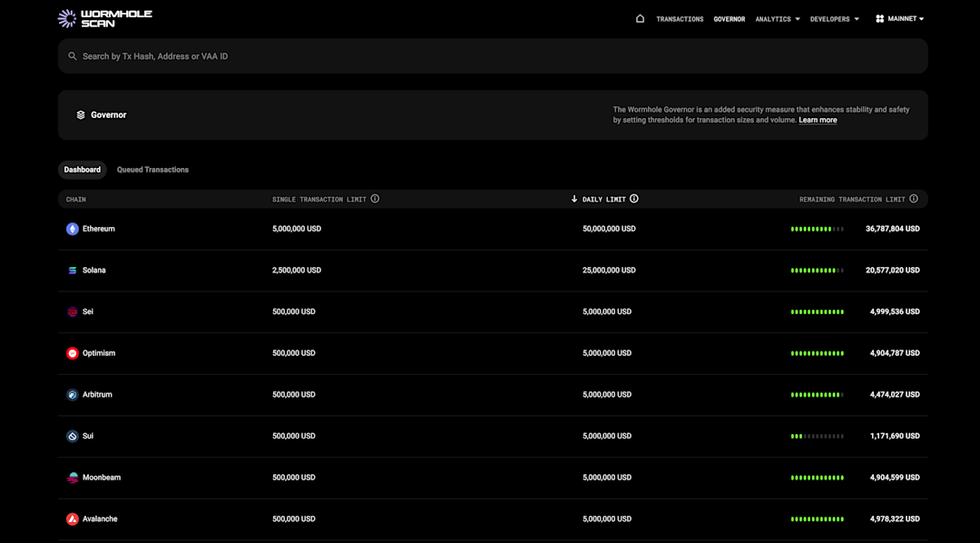Click the Governor layers icon

pyautogui.click(x=81, y=115)
